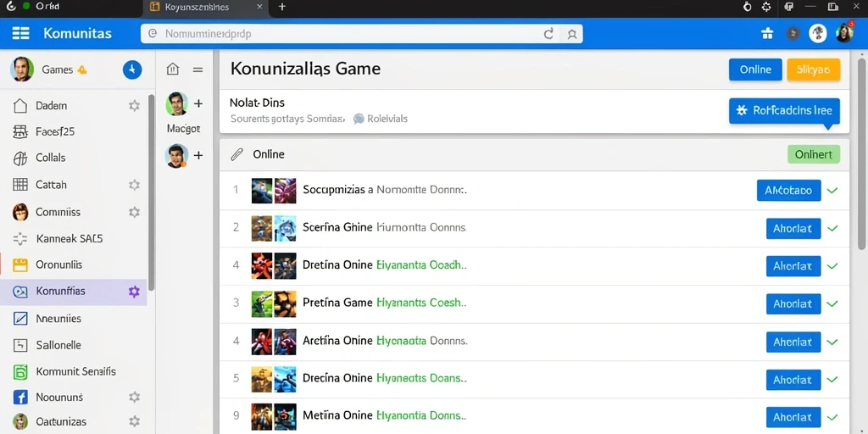This screenshot has width=868, height=434.
Task: Click the home icon above Macgot
Action: click(173, 70)
